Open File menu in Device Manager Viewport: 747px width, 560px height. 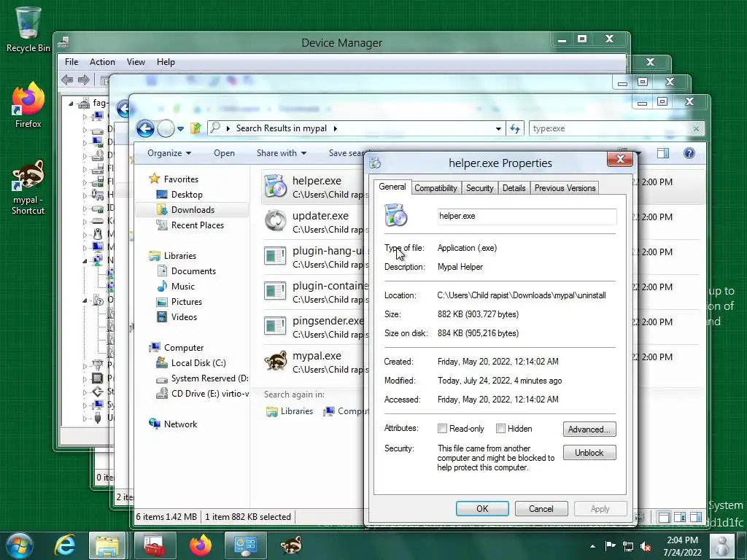coord(71,62)
